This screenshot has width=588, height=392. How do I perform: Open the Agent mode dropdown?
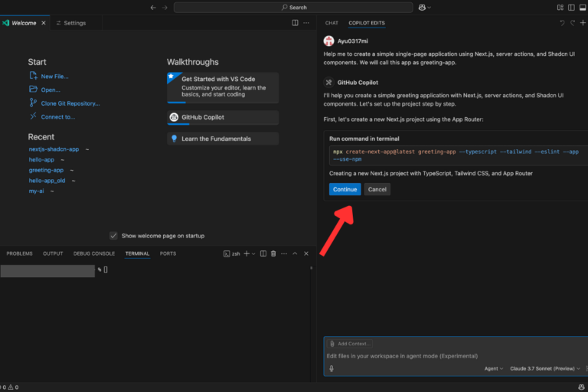[x=494, y=368]
